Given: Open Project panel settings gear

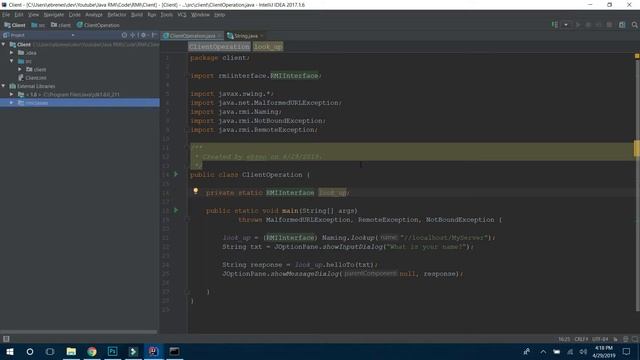Looking at the screenshot, I should [143, 35].
